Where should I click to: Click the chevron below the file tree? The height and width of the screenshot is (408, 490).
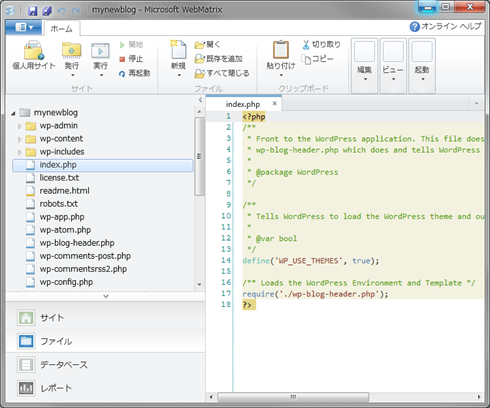click(106, 296)
